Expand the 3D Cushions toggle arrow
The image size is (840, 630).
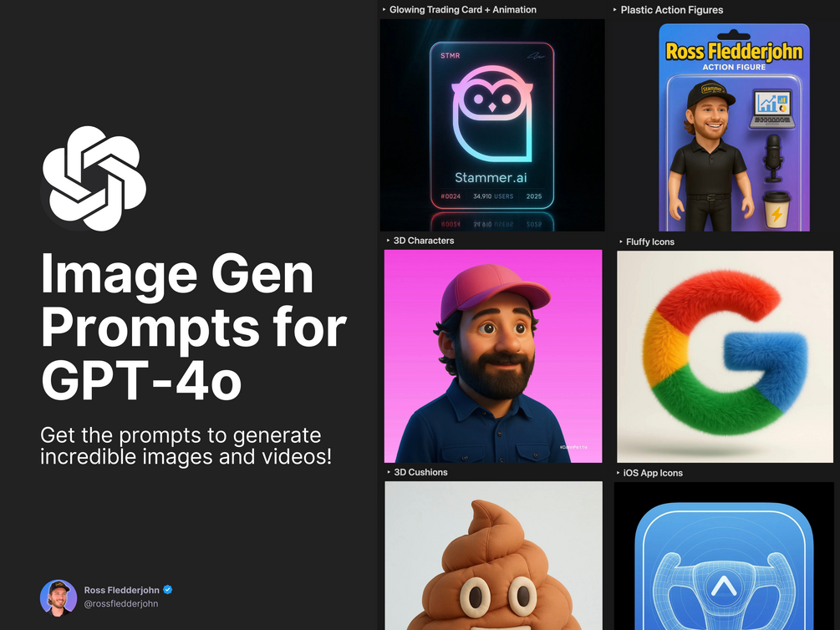(x=389, y=472)
